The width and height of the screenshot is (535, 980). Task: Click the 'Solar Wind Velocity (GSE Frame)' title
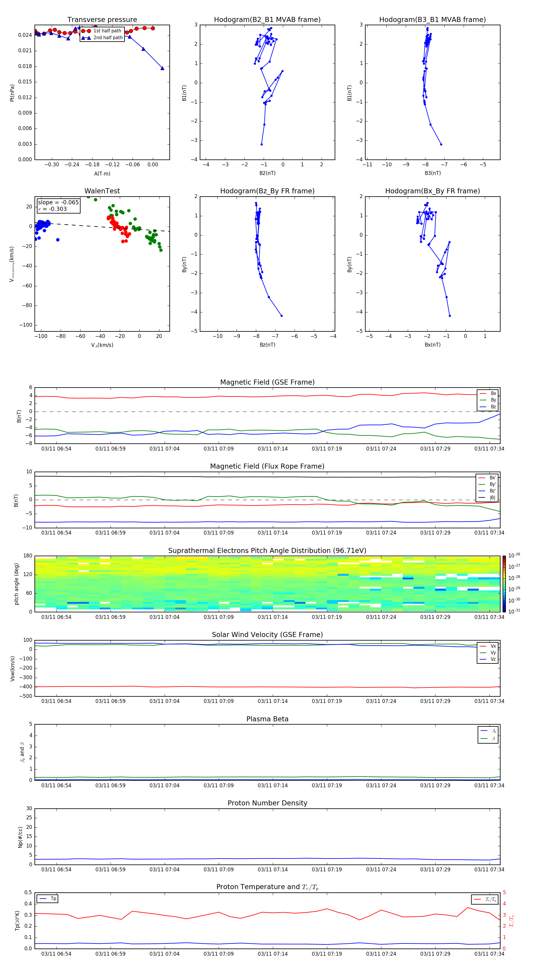(x=267, y=635)
